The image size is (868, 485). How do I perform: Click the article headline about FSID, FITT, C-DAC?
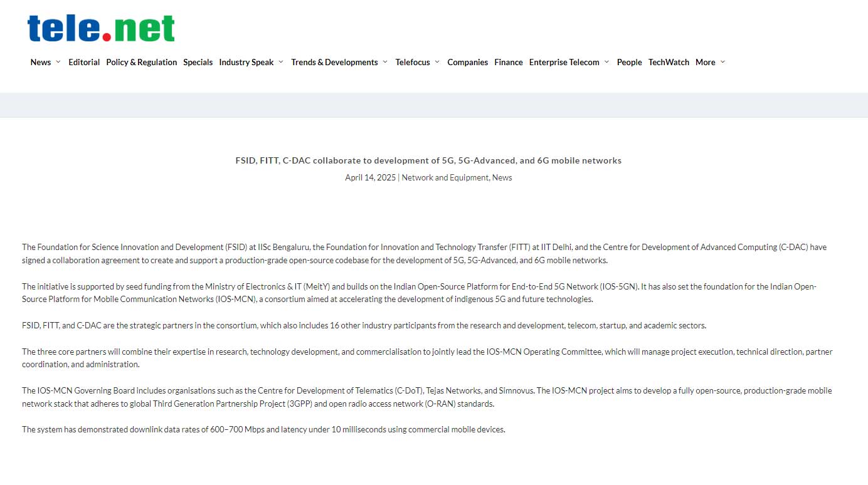tap(428, 160)
